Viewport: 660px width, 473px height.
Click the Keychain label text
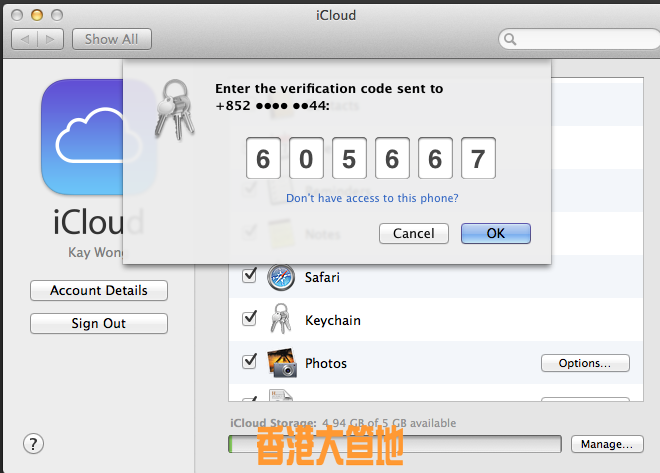pos(333,320)
